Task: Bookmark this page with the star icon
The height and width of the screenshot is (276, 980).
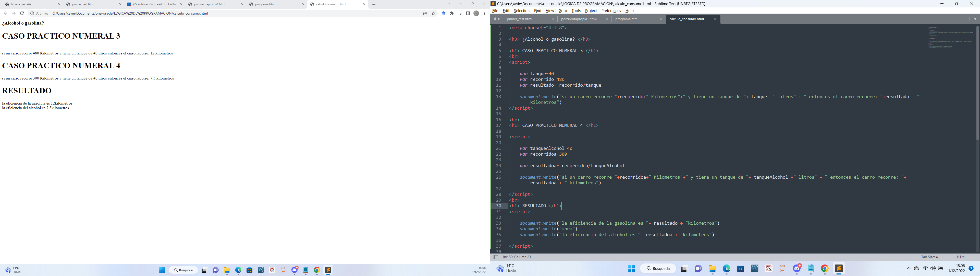Action: (433, 13)
